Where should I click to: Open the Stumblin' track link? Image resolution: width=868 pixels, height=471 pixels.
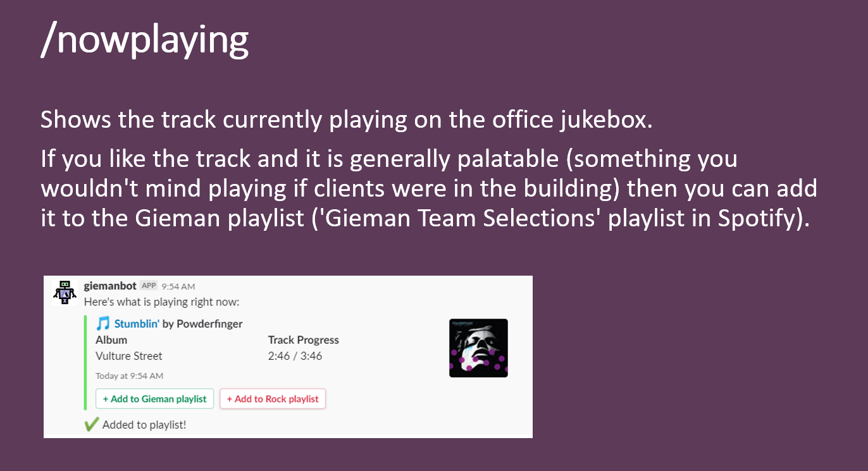(137, 324)
